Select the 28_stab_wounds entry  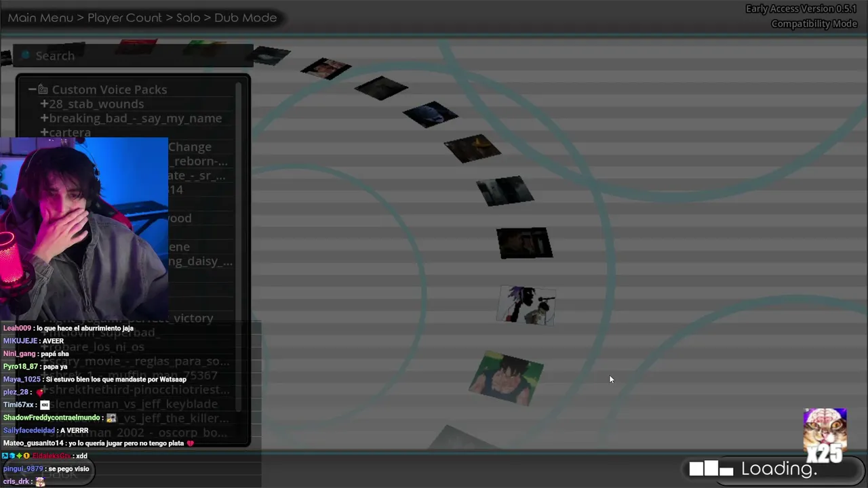[96, 104]
